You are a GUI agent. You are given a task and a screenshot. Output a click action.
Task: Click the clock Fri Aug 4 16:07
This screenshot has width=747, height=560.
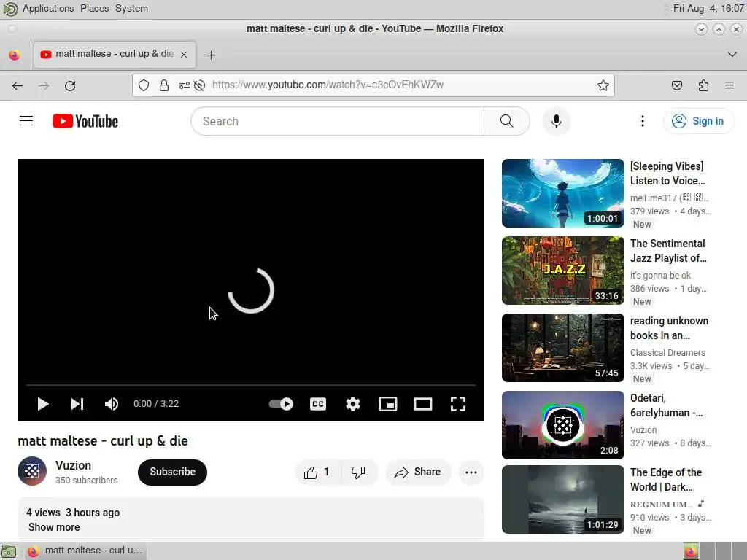[708, 9]
